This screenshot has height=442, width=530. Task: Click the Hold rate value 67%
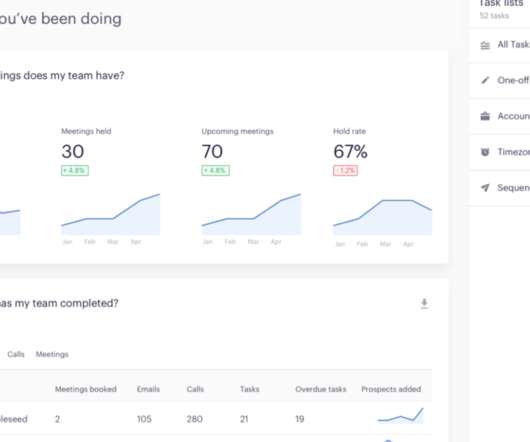(350, 151)
